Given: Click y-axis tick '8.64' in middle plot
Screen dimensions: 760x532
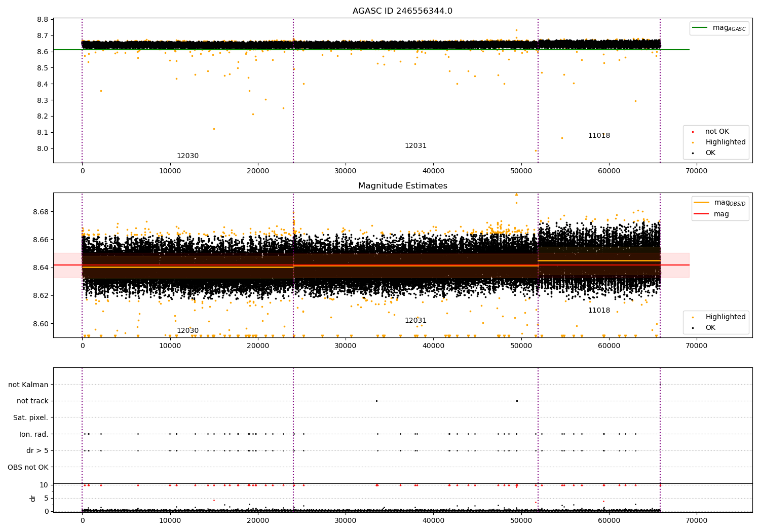Looking at the screenshot, I should (41, 268).
